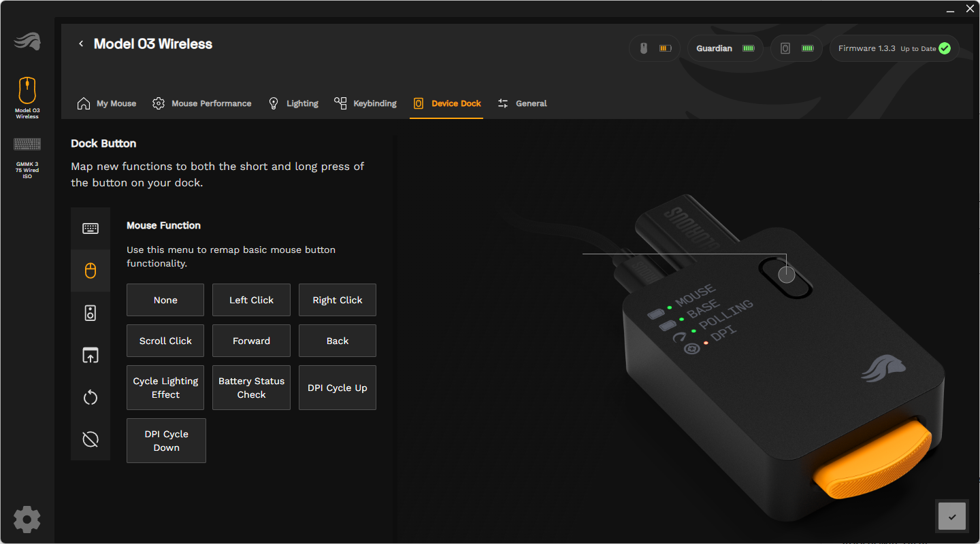Choose the Scroll Click function

point(165,341)
